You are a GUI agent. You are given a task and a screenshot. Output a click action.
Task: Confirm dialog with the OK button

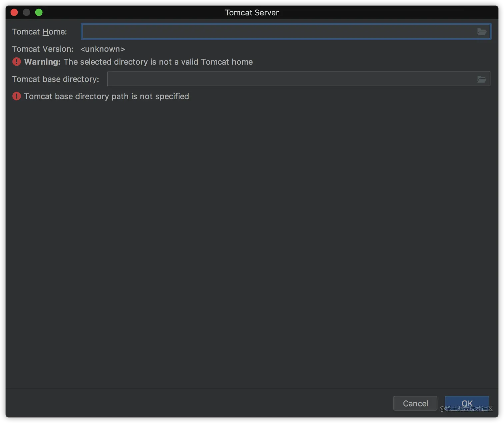(x=467, y=403)
